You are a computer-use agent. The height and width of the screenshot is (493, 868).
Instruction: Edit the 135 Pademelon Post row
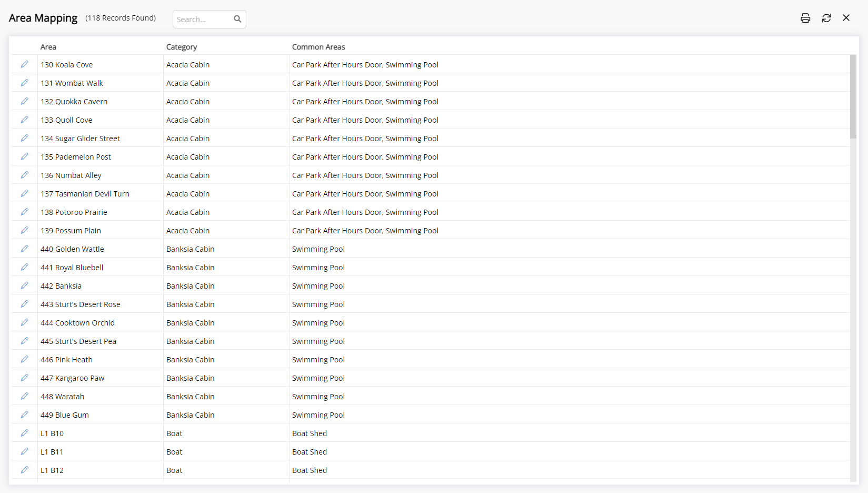[24, 156]
